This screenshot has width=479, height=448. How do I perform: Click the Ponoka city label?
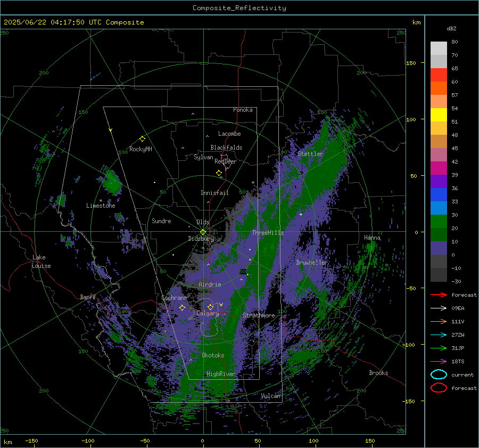(x=243, y=110)
